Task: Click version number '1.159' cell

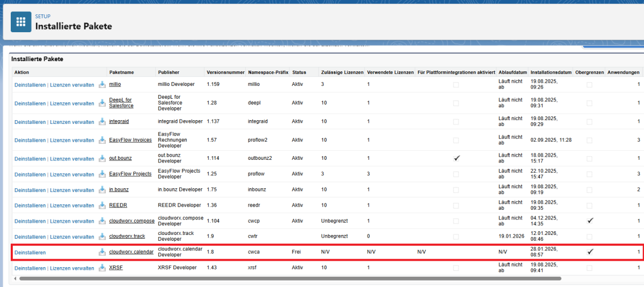Action: [213, 84]
